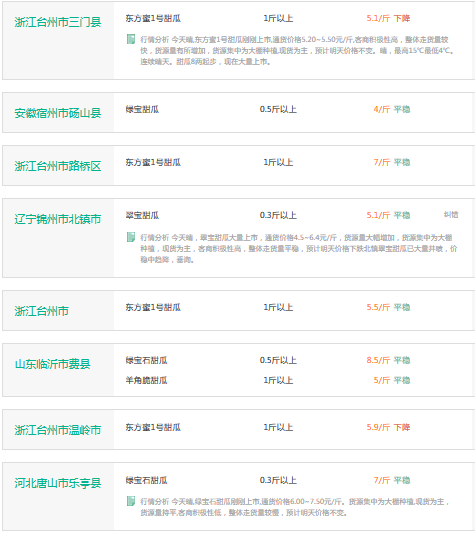Select 翠宝甜瓜 product in 北镇市 row

point(142,215)
